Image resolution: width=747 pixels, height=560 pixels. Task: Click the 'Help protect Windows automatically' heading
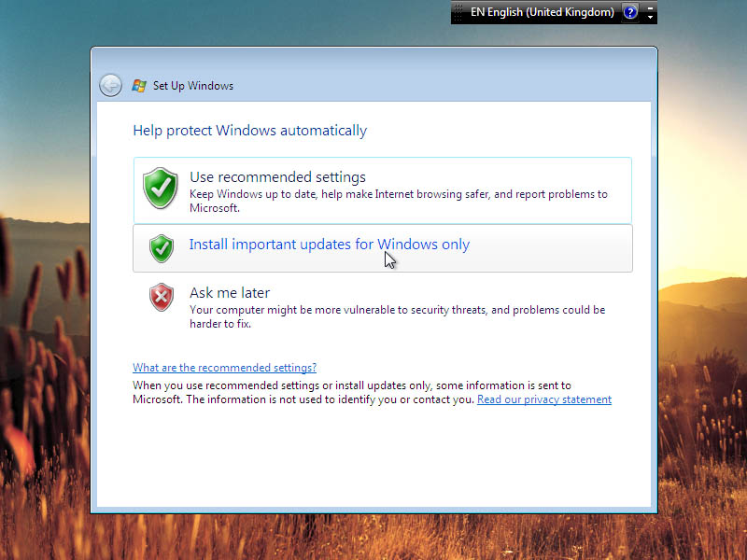(x=249, y=131)
